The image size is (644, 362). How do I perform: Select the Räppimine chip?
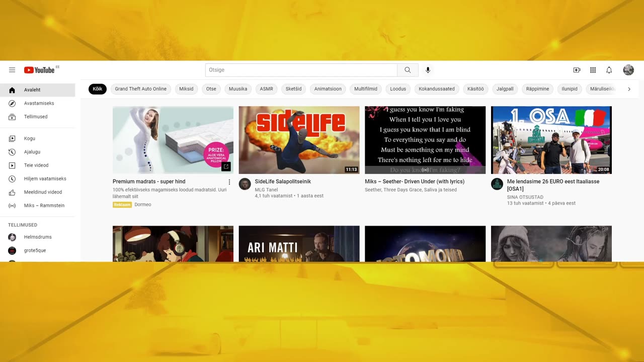point(538,89)
